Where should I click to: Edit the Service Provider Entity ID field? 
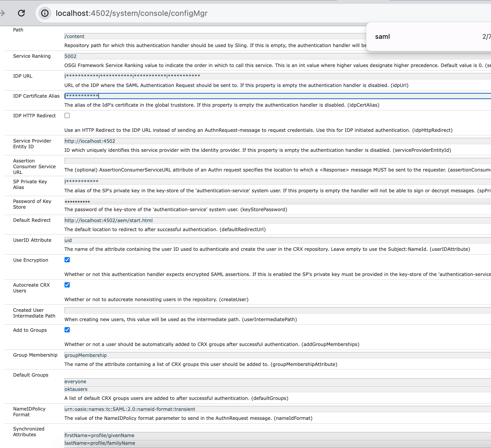tap(277, 141)
